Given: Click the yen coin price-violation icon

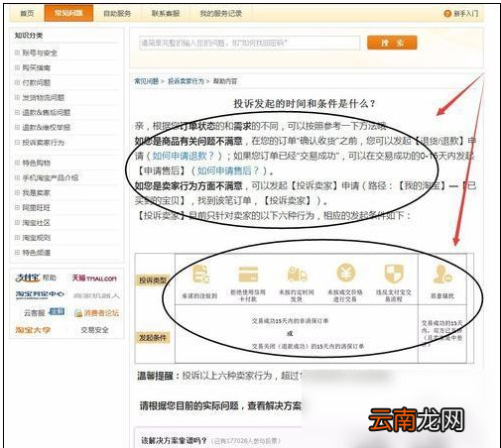Looking at the screenshot, I should 345,274.
